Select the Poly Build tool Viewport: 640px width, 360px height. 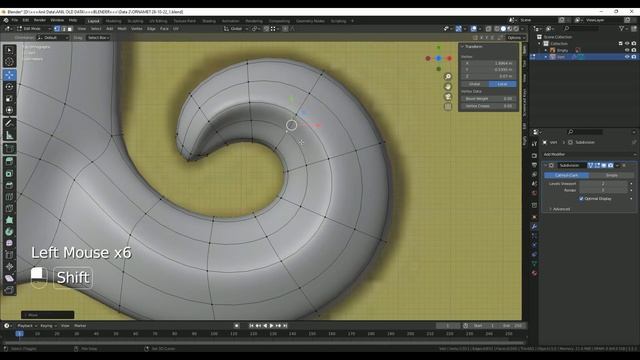coord(9,220)
